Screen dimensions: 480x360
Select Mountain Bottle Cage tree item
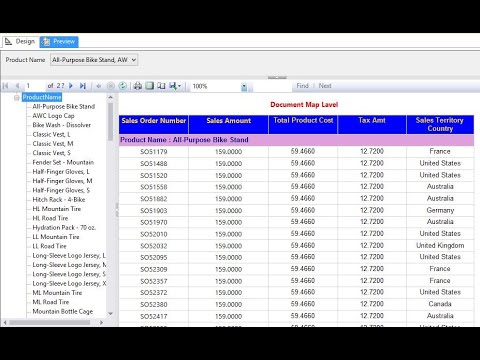tap(63, 312)
